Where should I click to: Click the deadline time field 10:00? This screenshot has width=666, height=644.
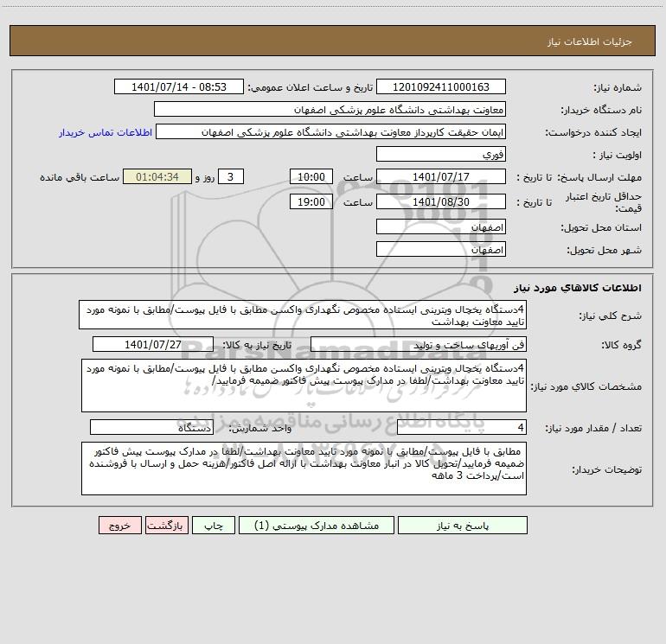point(311,176)
